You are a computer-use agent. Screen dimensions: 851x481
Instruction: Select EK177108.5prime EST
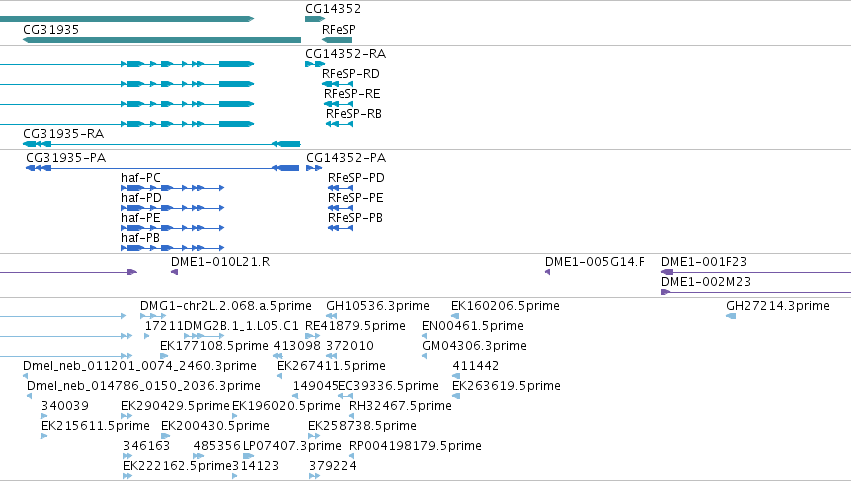point(164,356)
